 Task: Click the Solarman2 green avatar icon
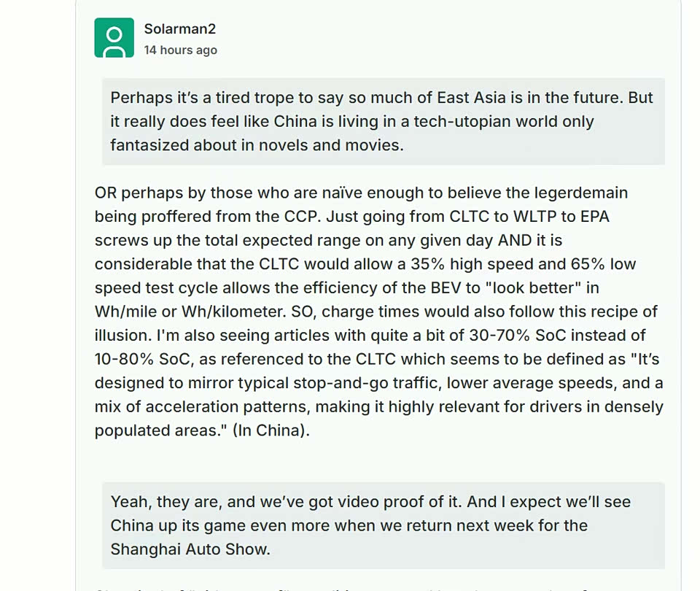click(x=114, y=38)
